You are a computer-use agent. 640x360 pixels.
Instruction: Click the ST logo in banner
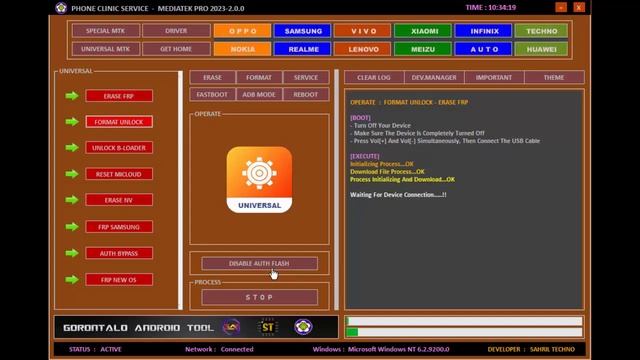pyautogui.click(x=268, y=327)
